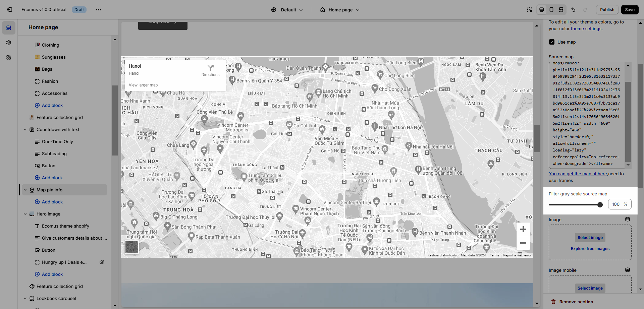Open the Theme settings gear icon

(x=9, y=43)
